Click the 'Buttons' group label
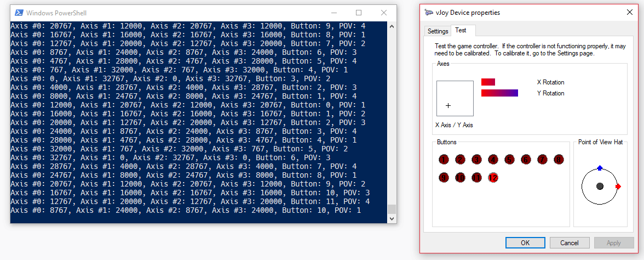The height and width of the screenshot is (260, 644). [446, 142]
